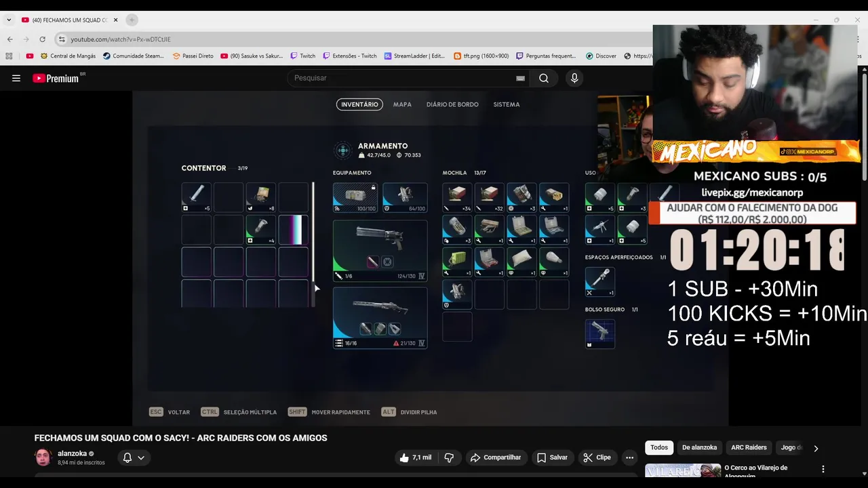Select the Todos filter chip
The width and height of the screenshot is (868, 488).
point(659,447)
